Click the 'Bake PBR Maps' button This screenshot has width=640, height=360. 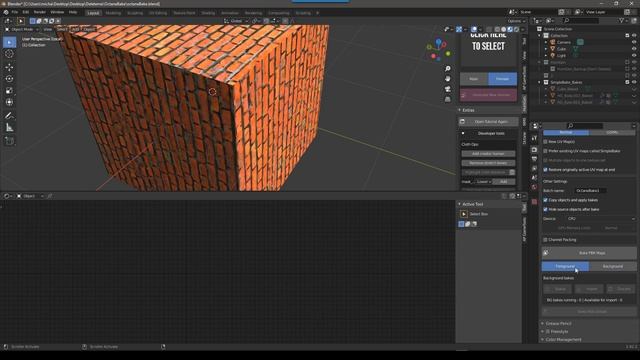tap(589, 253)
